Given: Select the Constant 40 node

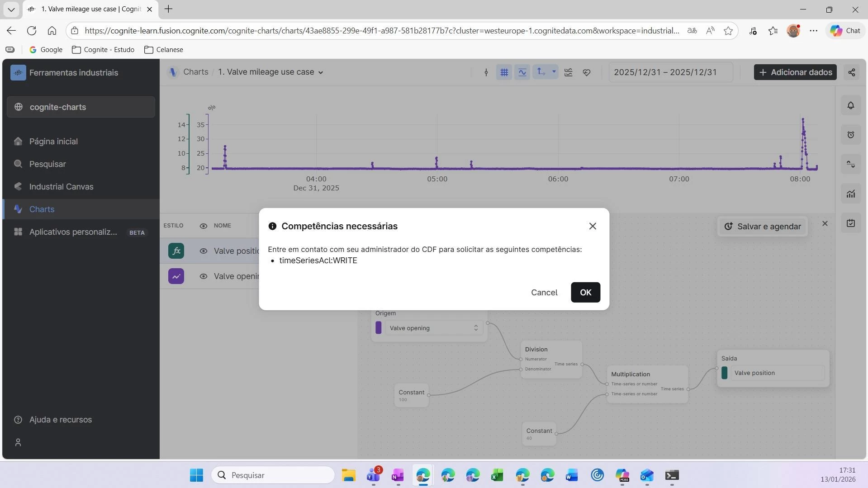Looking at the screenshot, I should 539,434.
